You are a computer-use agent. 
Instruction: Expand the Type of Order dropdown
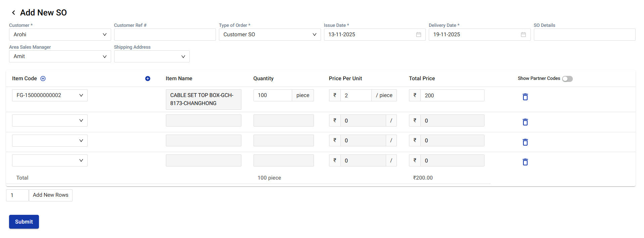(270, 35)
